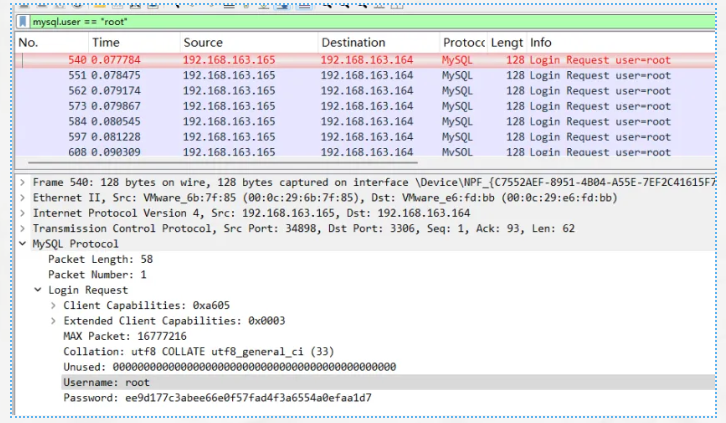
Task: Sort packets by the Source column header
Action: point(203,43)
